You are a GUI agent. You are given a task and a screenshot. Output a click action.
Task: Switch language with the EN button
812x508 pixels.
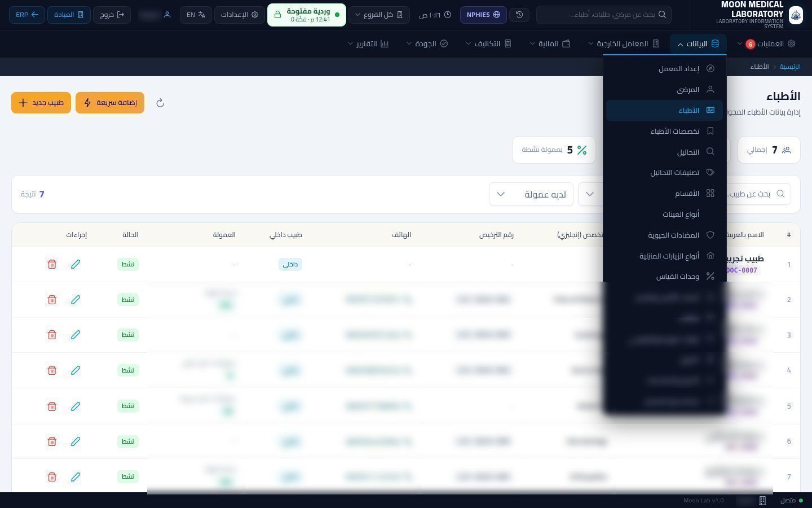point(196,15)
